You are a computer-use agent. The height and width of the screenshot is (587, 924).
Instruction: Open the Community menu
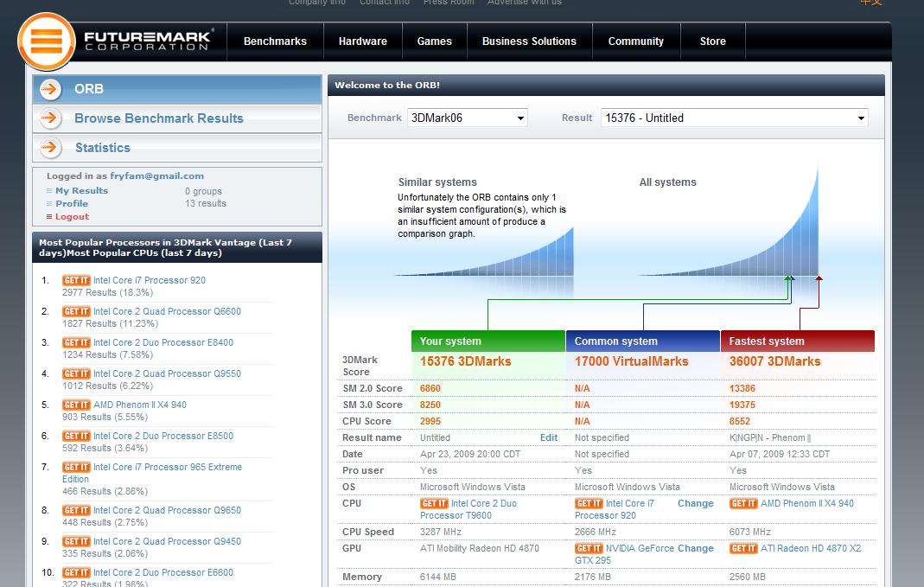coord(636,41)
